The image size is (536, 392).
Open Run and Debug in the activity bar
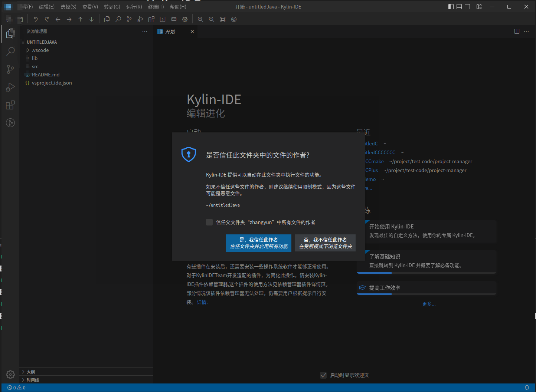tap(10, 87)
